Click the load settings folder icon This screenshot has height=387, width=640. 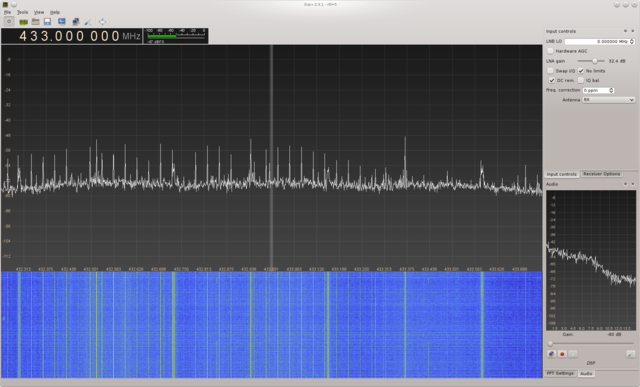click(x=36, y=22)
